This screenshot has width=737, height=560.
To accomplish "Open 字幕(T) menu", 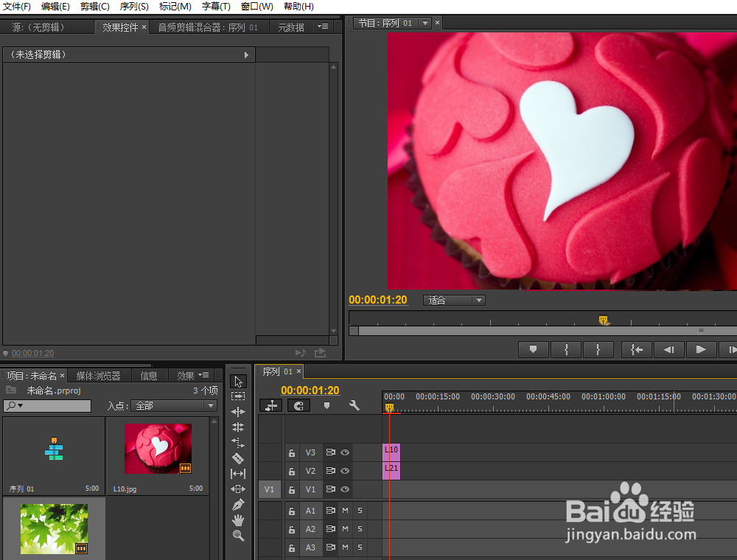I will click(x=216, y=7).
